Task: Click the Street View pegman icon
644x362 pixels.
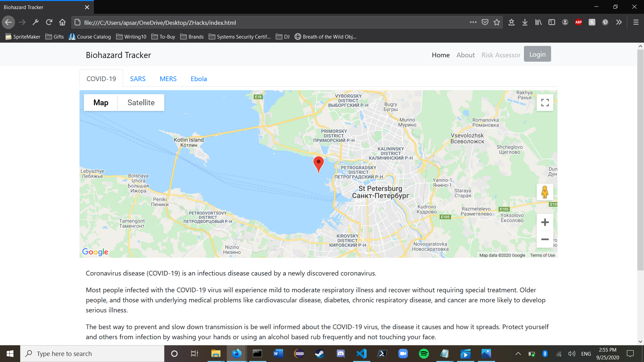Action: pyautogui.click(x=545, y=192)
